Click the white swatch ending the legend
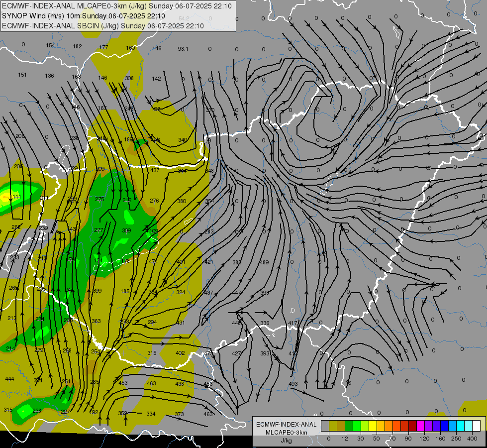Screen dimensions: 487x448 point(476,426)
